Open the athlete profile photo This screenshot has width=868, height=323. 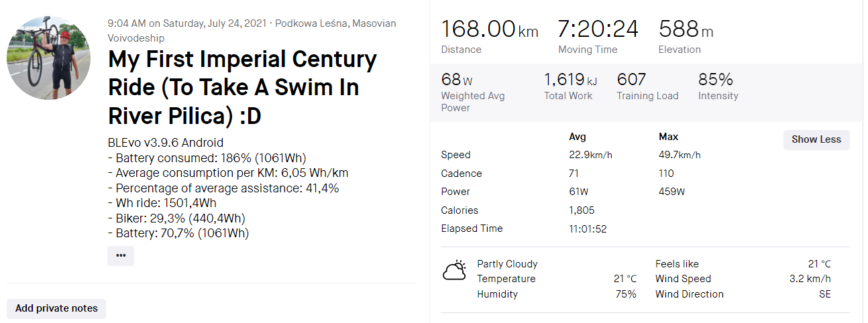click(x=48, y=58)
